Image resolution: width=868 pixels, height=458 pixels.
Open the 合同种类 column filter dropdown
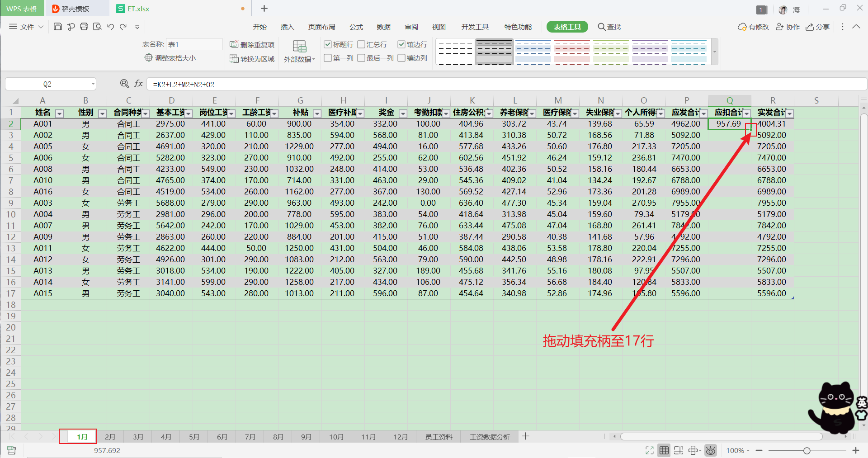(x=145, y=113)
